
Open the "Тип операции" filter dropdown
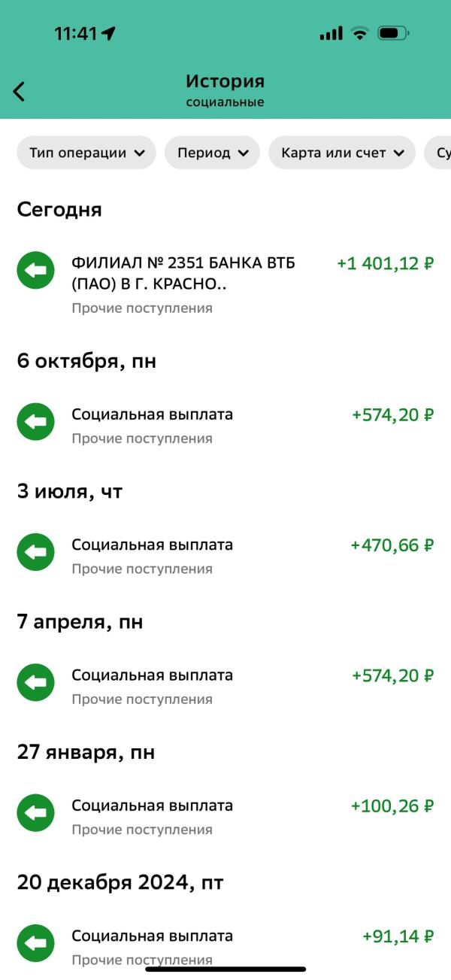(x=86, y=153)
